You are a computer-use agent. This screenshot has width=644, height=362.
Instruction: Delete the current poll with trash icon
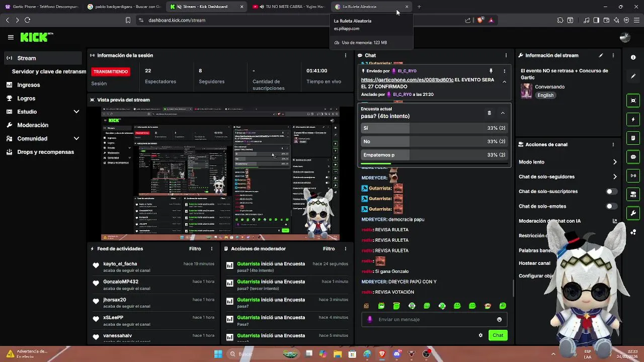(489, 113)
